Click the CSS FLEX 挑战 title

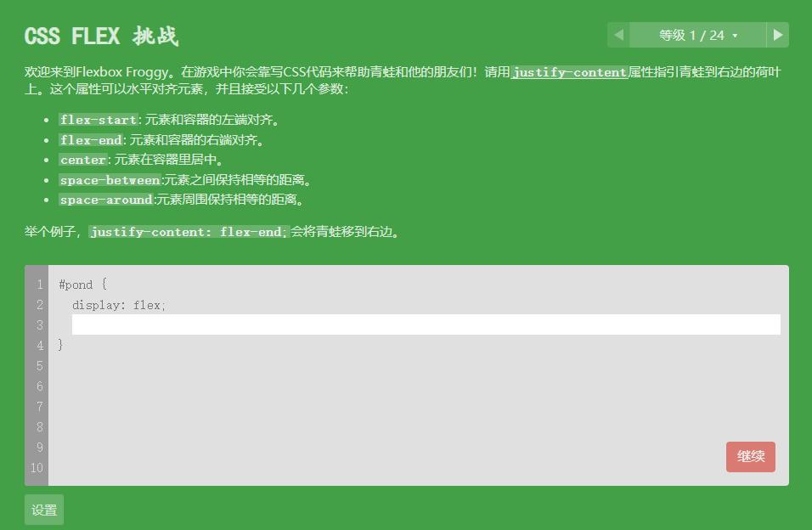pos(102,37)
